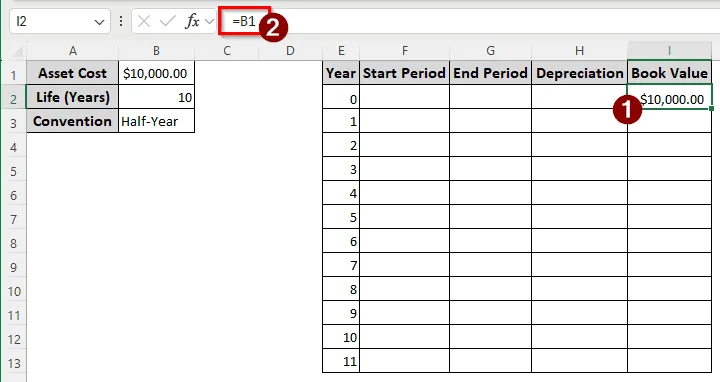Select column H header

pyautogui.click(x=579, y=51)
